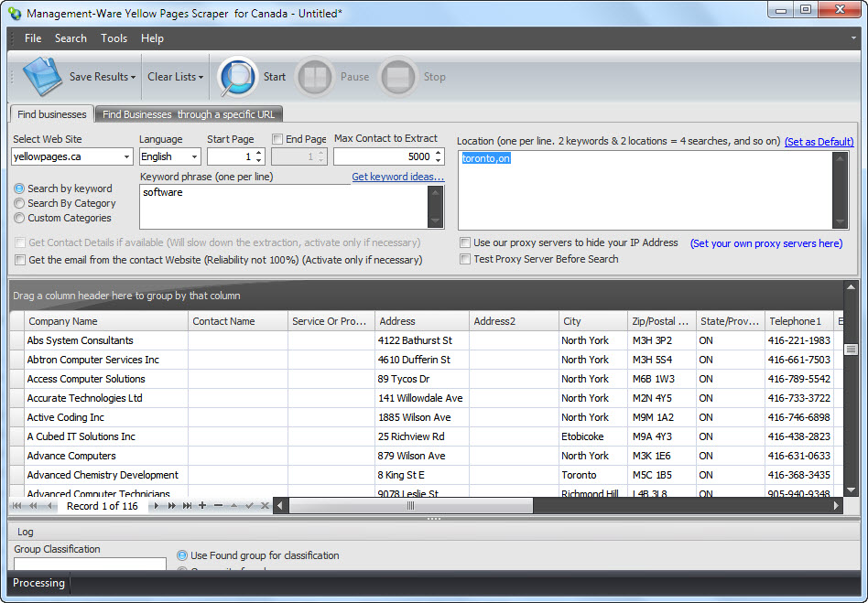Increase Max Contact to Extract value

point(439,153)
